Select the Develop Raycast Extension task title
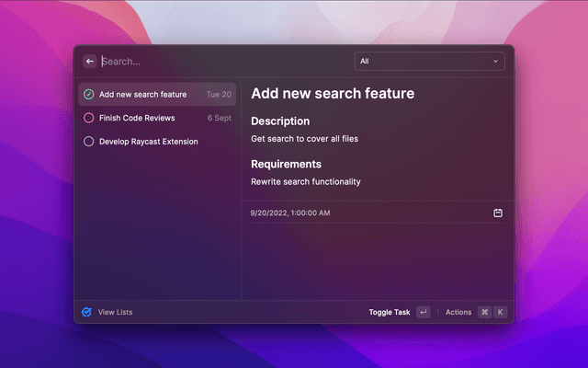The height and width of the screenshot is (368, 588). click(148, 142)
